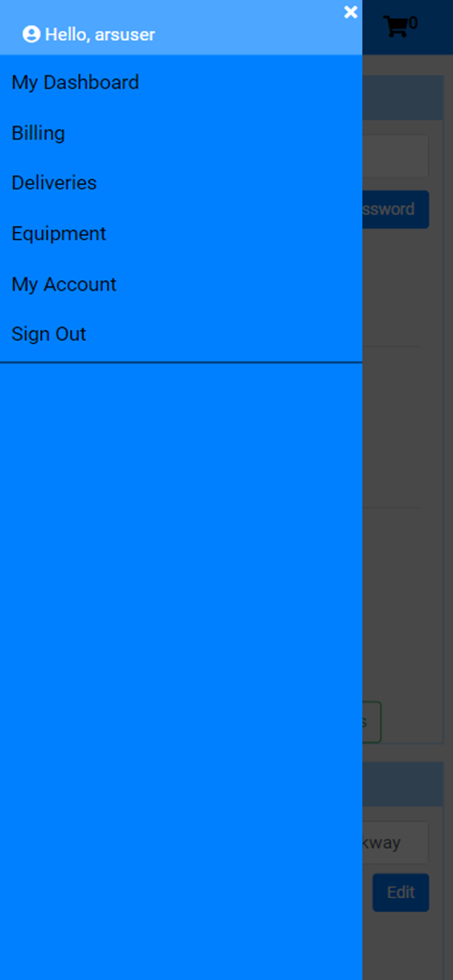Image resolution: width=453 pixels, height=980 pixels.
Task: Click the cart item count badge showing 0
Action: coord(413,23)
